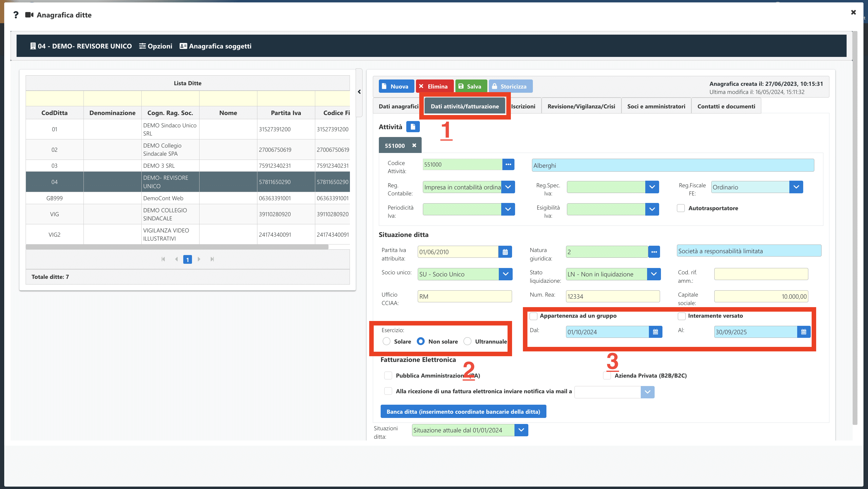
Task: Click 04 - DEMO- REVISORE UNICO header
Action: [81, 46]
